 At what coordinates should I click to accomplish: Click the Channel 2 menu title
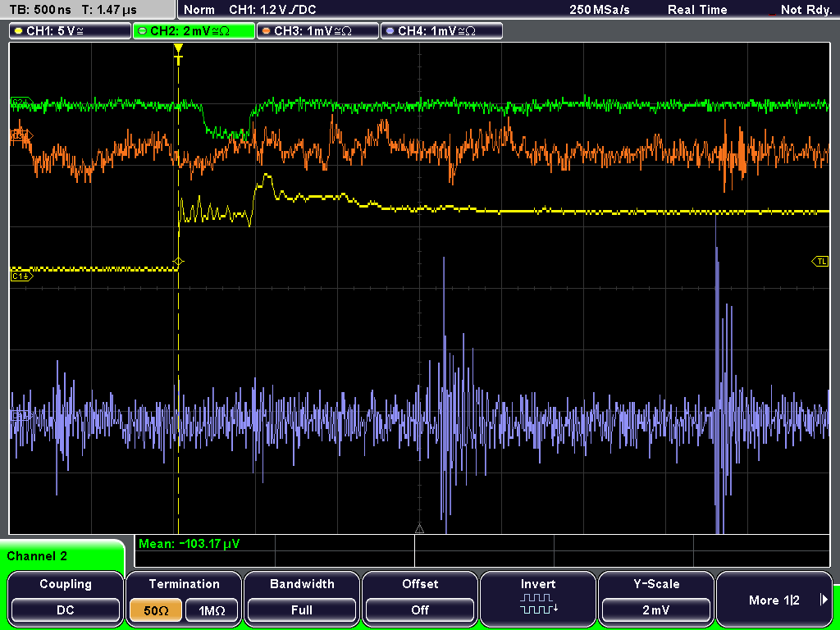pyautogui.click(x=37, y=556)
